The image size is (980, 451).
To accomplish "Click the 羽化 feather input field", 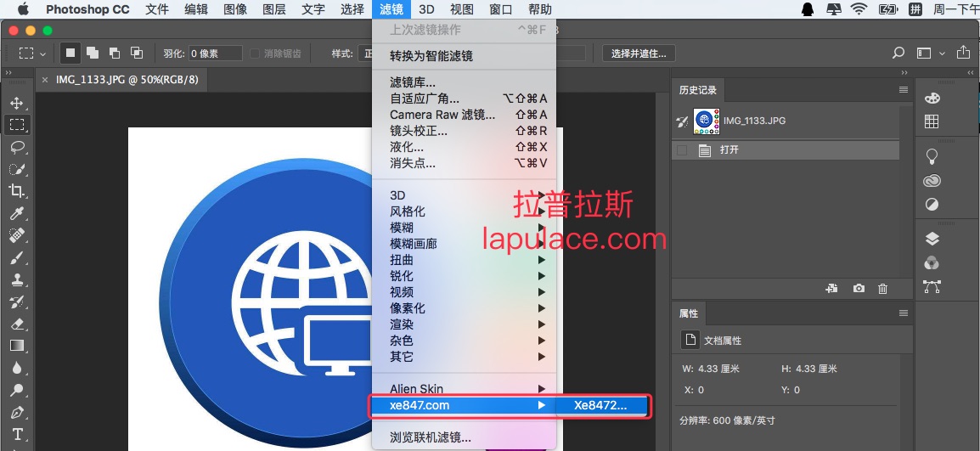I will click(214, 54).
